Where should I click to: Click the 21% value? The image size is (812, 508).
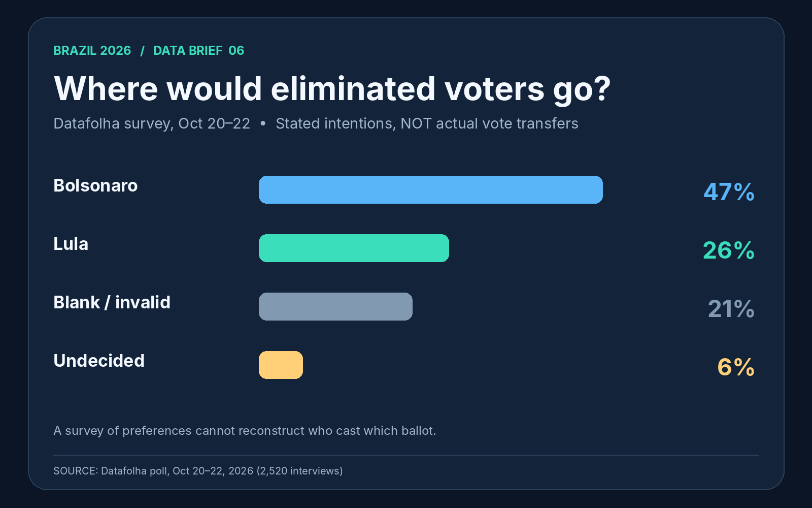point(731,309)
